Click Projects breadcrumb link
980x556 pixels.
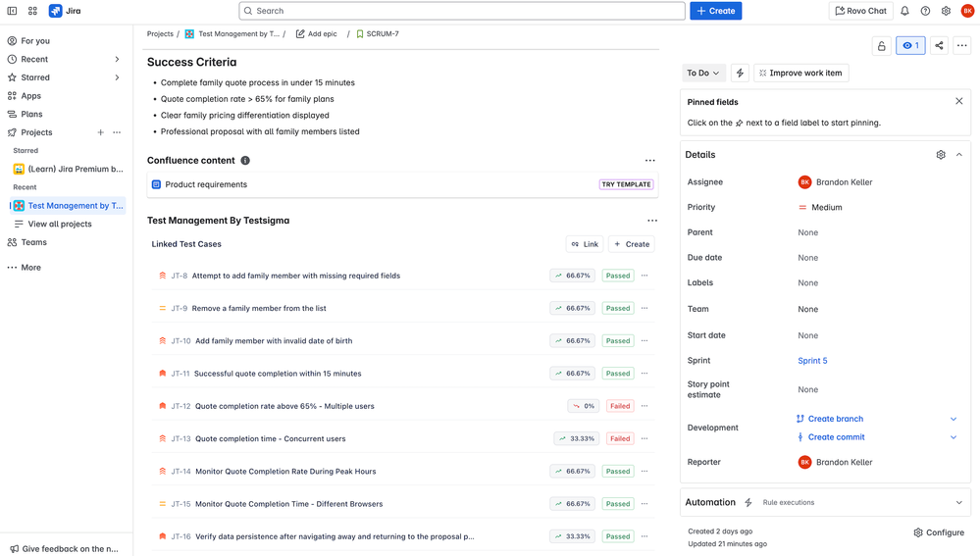point(160,34)
